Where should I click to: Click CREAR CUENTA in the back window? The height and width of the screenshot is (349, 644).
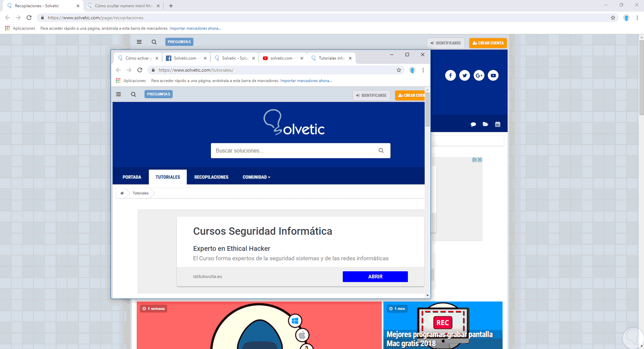click(x=488, y=43)
